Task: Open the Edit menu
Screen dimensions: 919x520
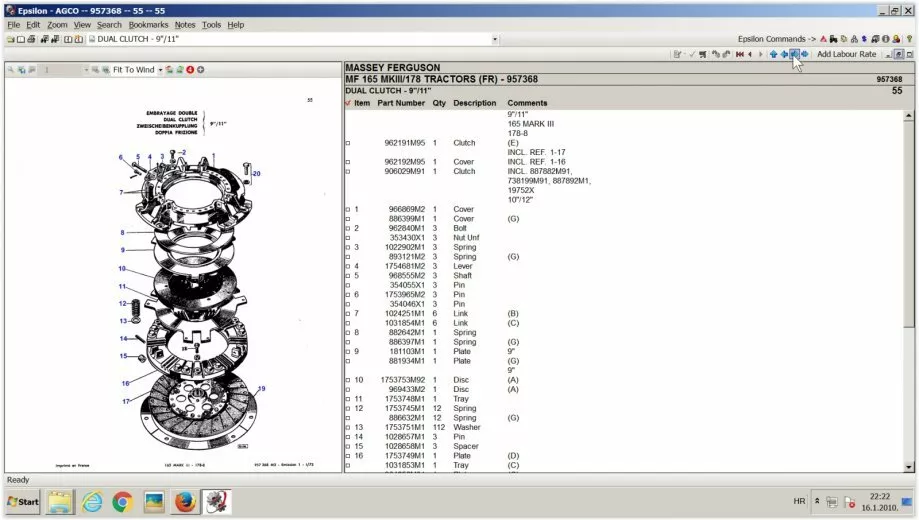Action: (33, 25)
